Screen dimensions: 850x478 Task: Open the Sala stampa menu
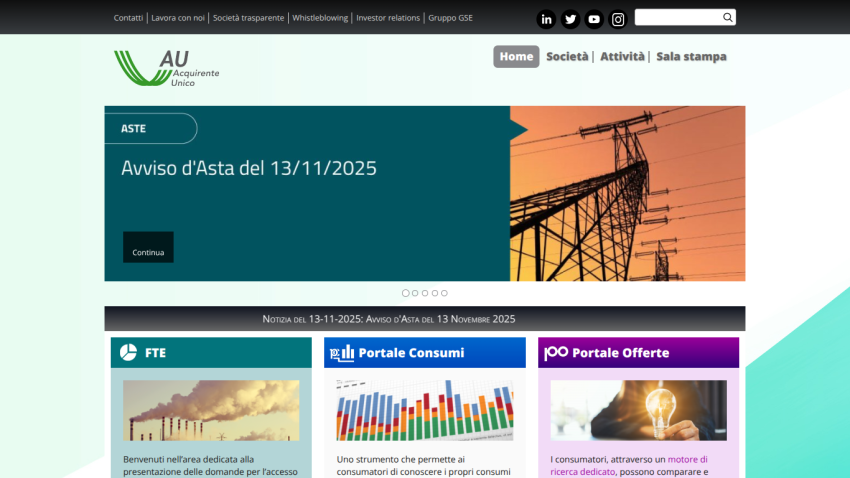[x=691, y=56]
